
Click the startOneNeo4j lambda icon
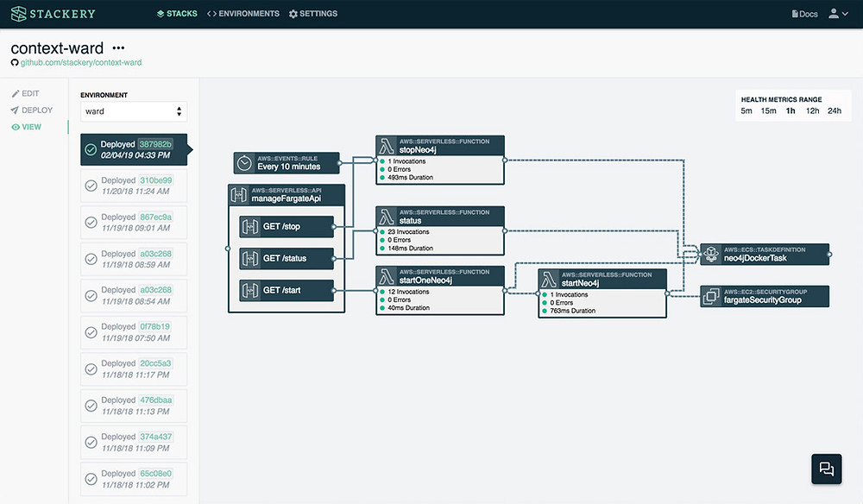click(387, 277)
